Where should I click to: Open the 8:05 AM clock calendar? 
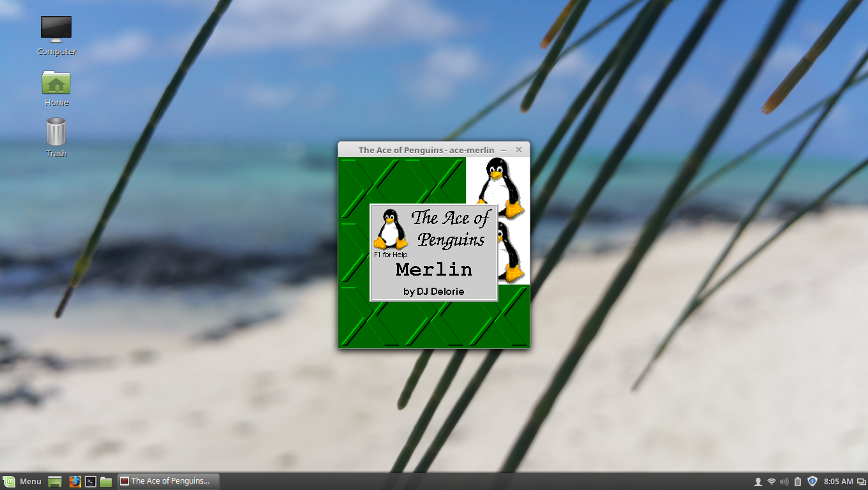coord(839,481)
